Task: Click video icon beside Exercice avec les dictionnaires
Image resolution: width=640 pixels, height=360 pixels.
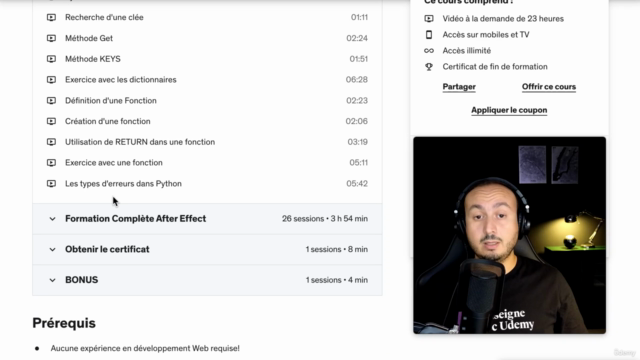Action: [x=51, y=80]
